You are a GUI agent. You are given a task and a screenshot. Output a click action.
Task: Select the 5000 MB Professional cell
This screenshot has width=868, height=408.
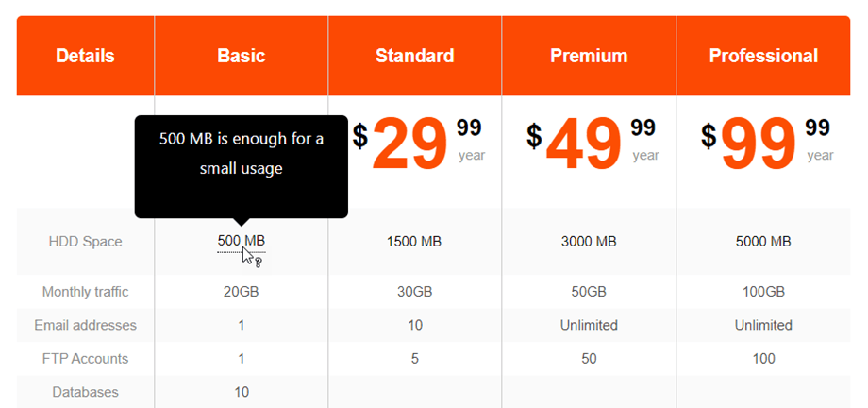point(763,242)
